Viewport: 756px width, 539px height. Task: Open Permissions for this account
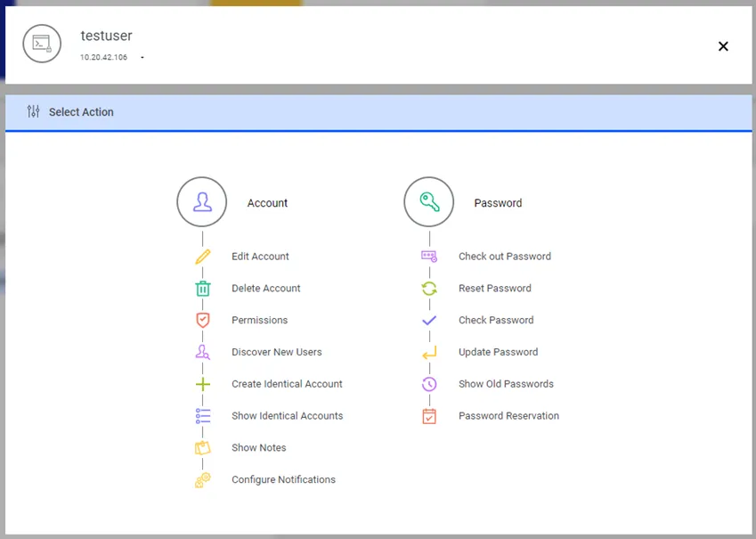(259, 320)
